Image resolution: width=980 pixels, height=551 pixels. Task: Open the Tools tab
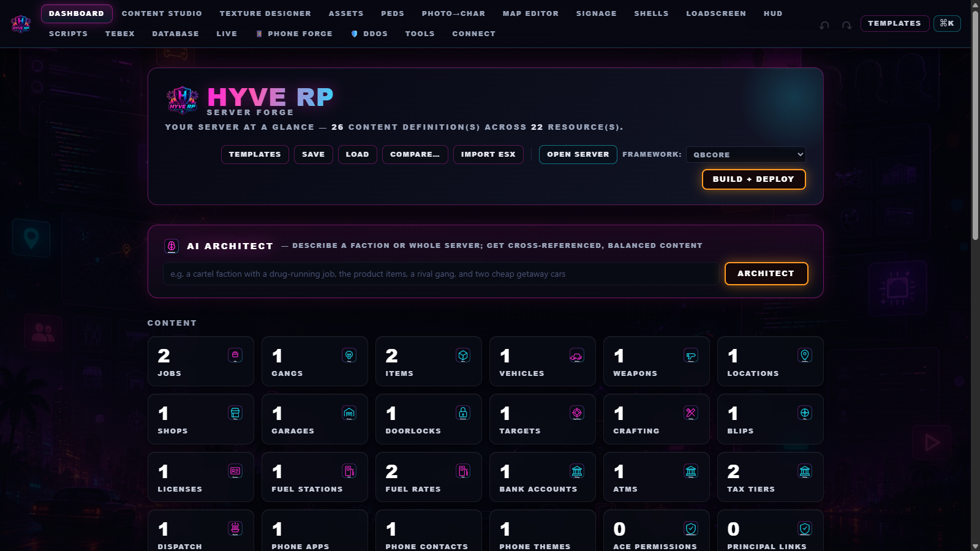click(x=420, y=34)
